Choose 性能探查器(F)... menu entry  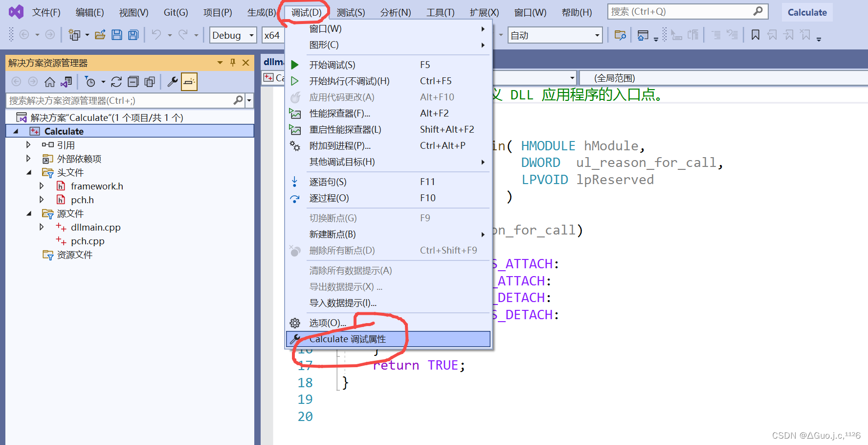click(x=388, y=113)
